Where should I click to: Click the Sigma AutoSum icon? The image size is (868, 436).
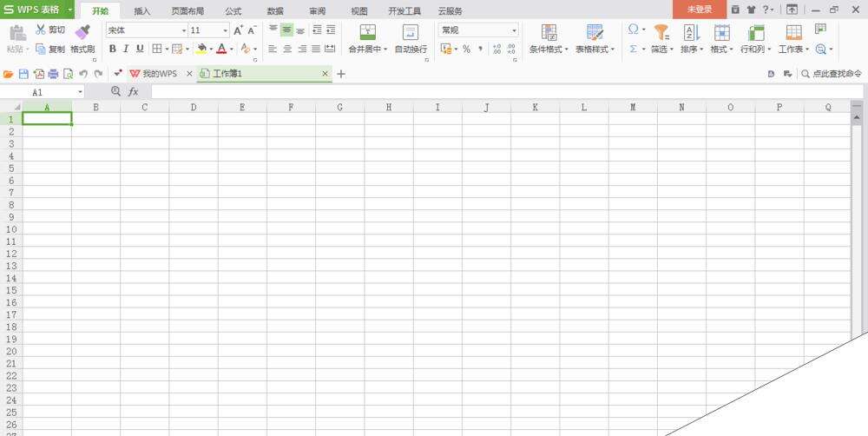[634, 49]
